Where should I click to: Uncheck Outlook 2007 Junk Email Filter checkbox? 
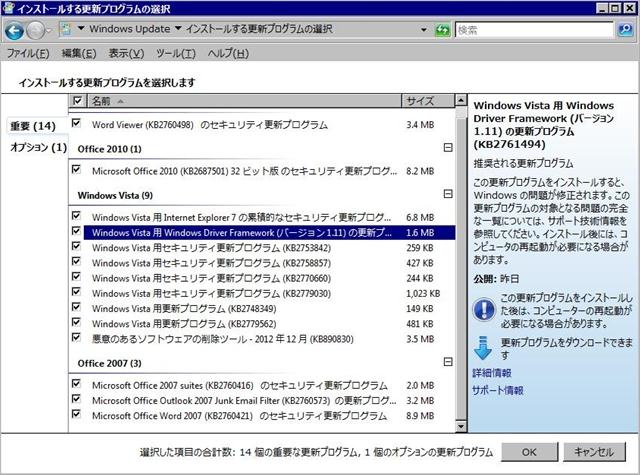[x=76, y=399]
